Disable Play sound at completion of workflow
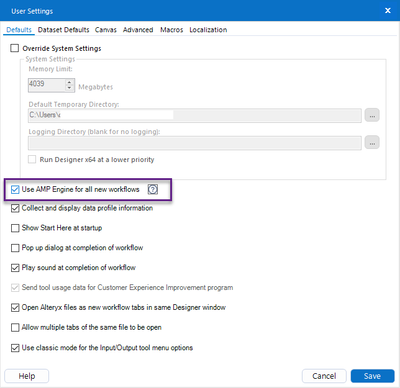 pyautogui.click(x=15, y=268)
